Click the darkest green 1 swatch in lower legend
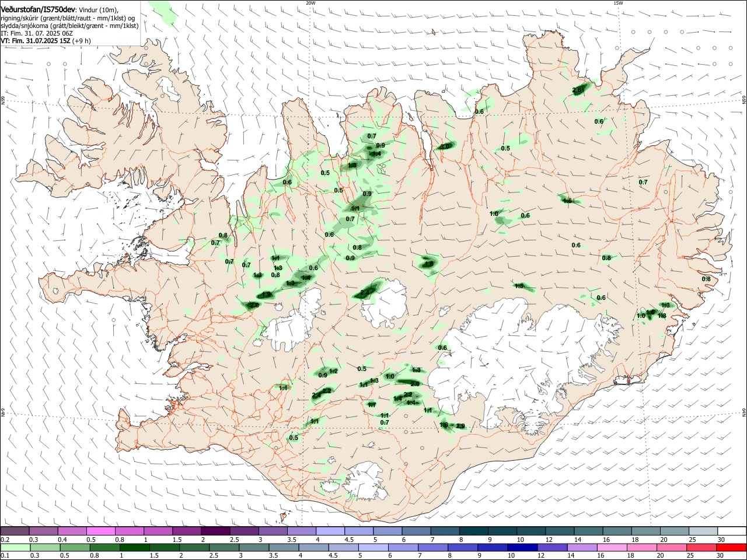The image size is (747, 560). (135, 548)
